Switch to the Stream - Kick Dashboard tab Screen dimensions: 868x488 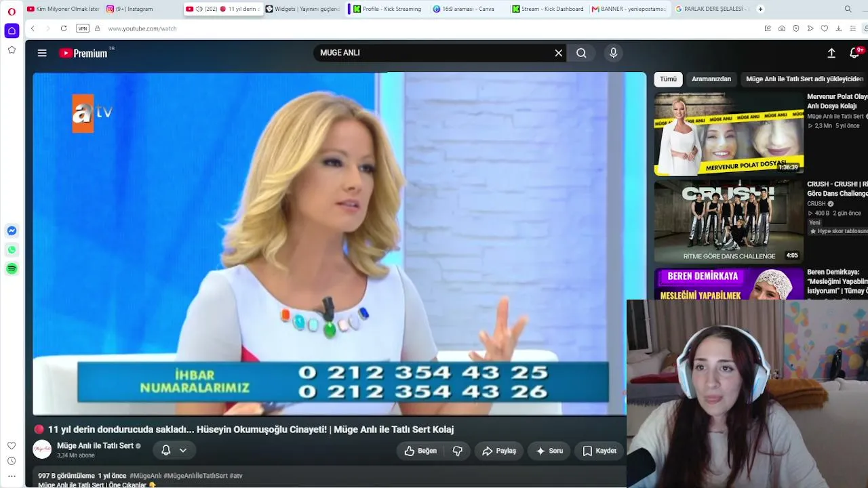[548, 9]
